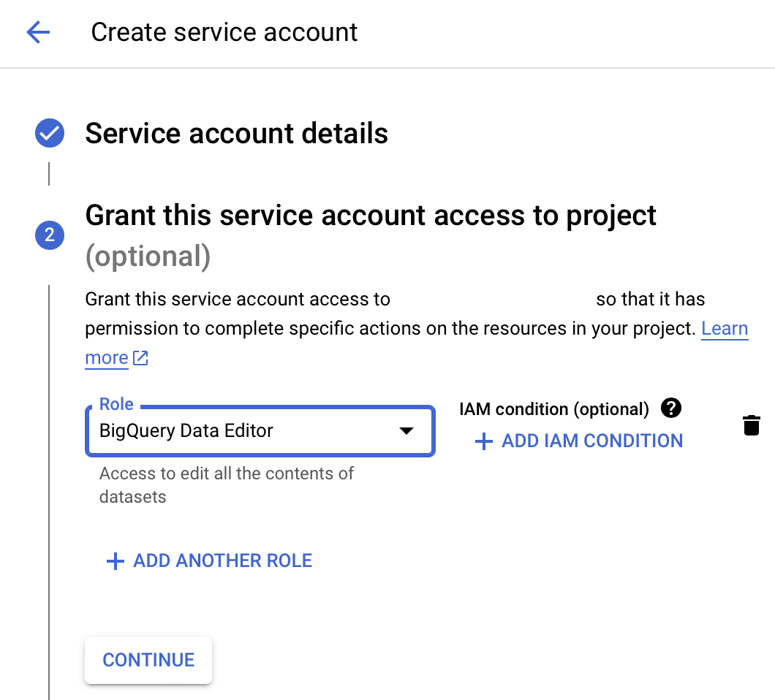Click the plus icon before ADD IAM CONDITION
The height and width of the screenshot is (700, 775).
click(x=484, y=441)
